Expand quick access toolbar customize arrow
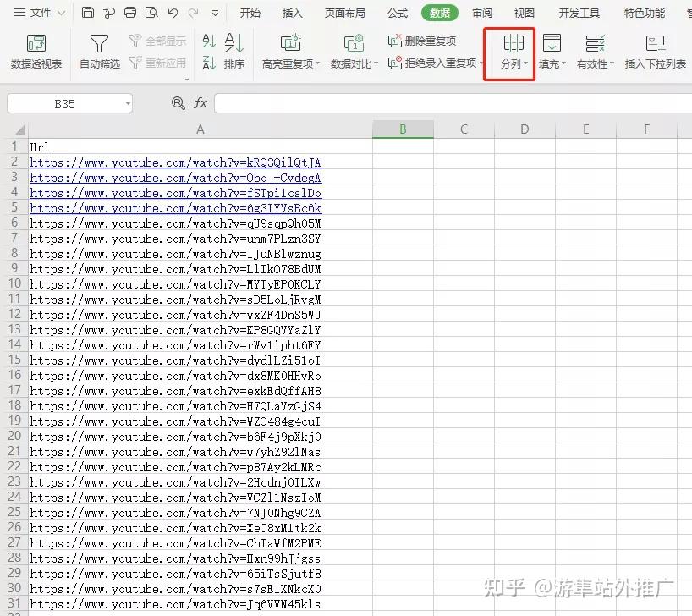Viewport: 692px width, 616px height. [215, 14]
